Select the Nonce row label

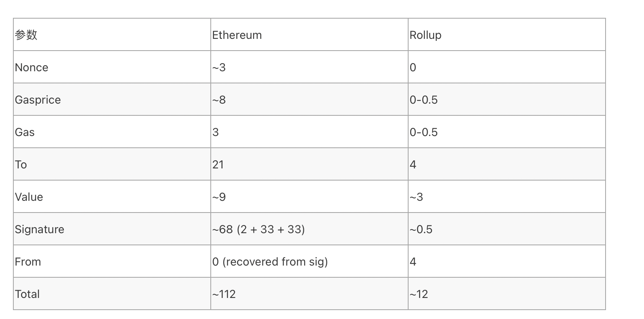[x=32, y=67]
